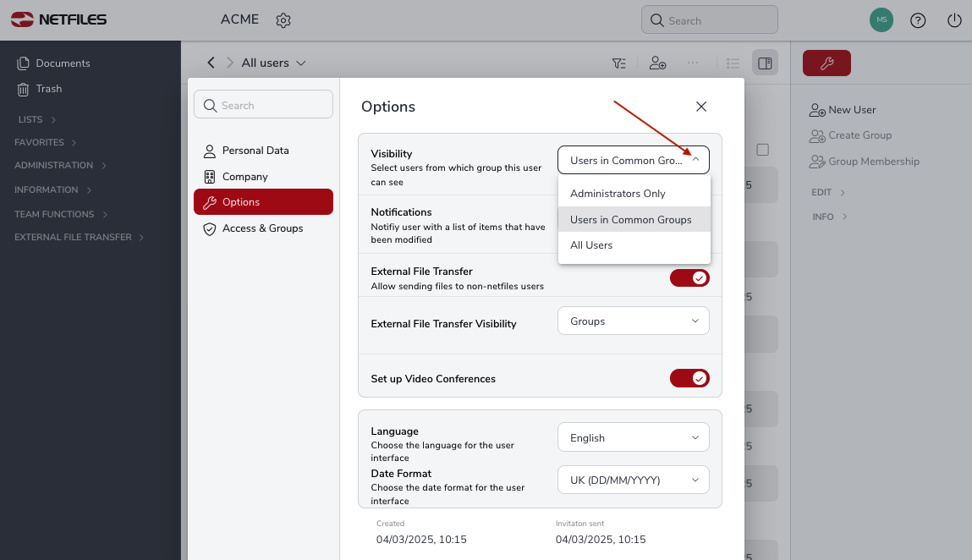Viewport: 972px width, 560px height.
Task: Open Documents in the sidebar
Action: point(63,63)
